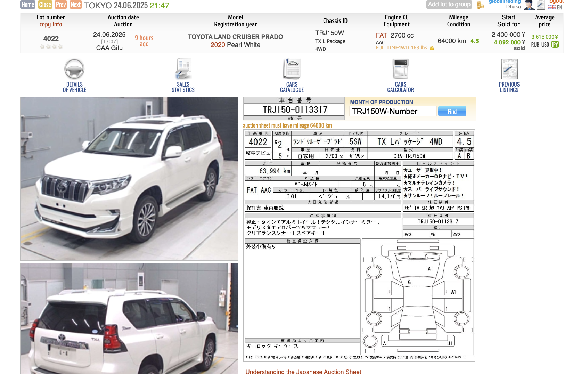
Task: Click SALES STATISTICS label
Action: tap(183, 87)
